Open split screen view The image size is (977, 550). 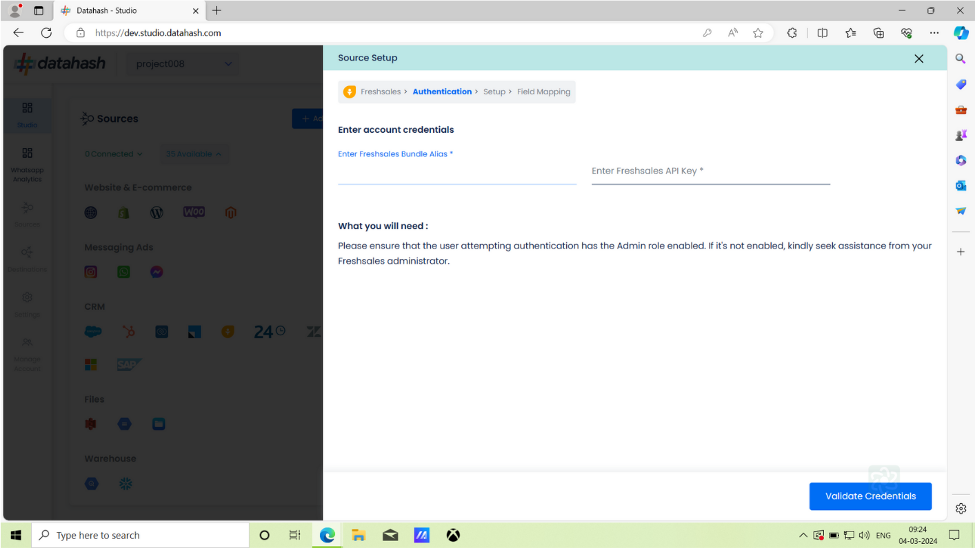[822, 33]
